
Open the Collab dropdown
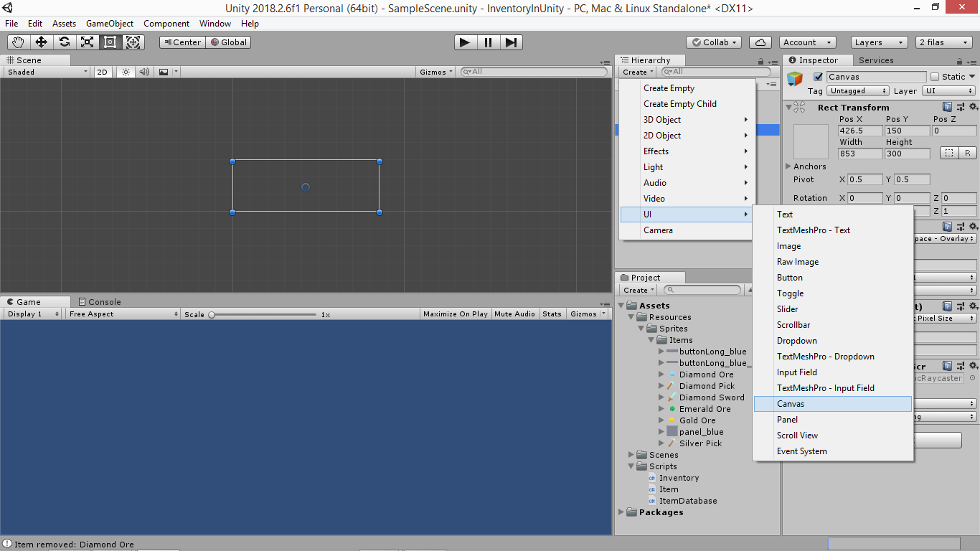click(715, 42)
